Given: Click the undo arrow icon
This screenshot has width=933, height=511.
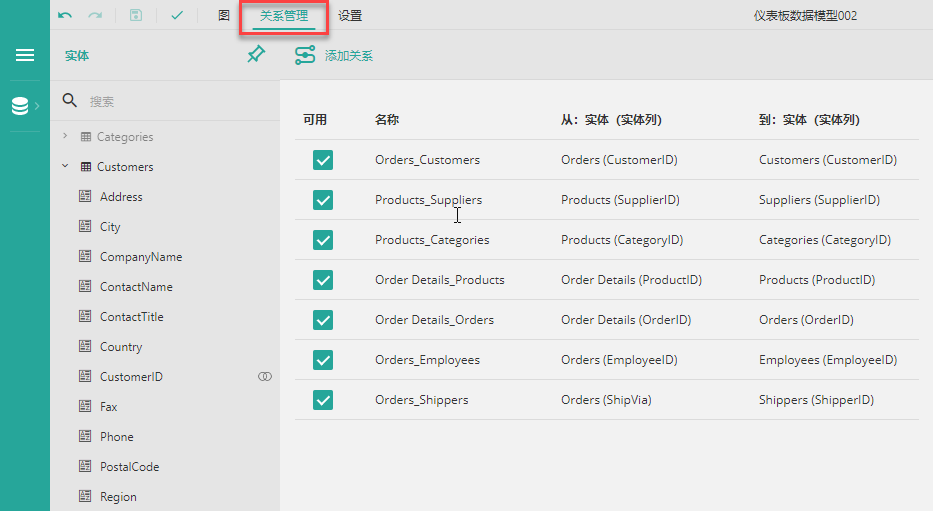Looking at the screenshot, I should [x=65, y=15].
